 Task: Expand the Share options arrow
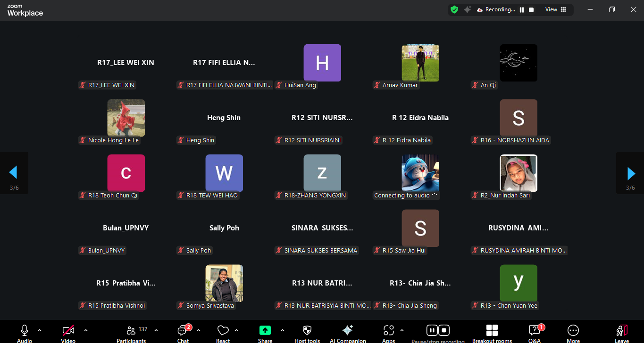283,330
